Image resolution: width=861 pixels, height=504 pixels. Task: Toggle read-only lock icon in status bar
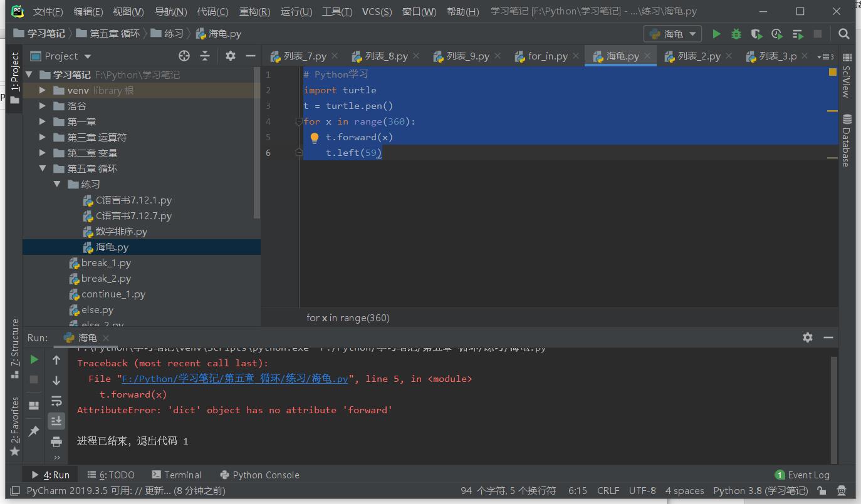click(x=822, y=491)
